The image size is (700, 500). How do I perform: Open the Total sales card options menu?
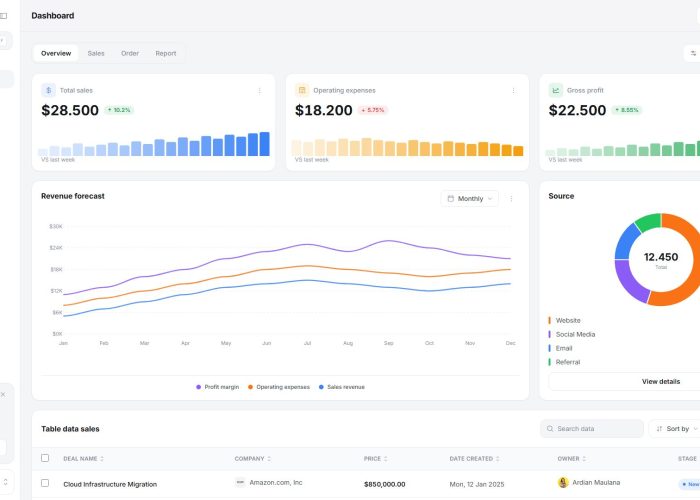coord(259,91)
